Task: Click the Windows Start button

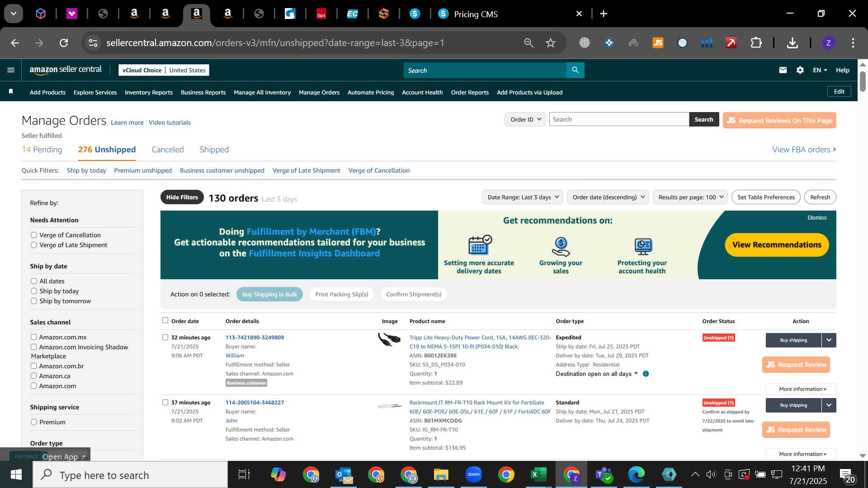Action: [x=16, y=474]
